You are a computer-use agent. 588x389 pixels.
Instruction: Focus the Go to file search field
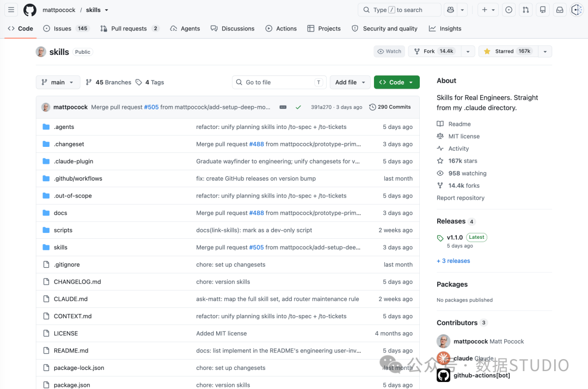click(x=279, y=83)
